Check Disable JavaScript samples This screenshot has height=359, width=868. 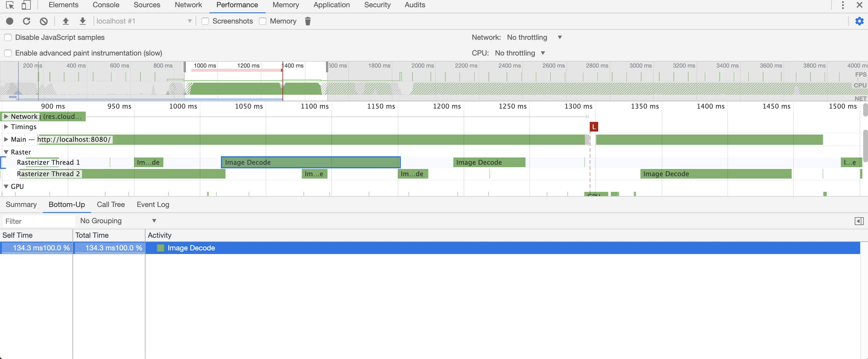[8, 37]
